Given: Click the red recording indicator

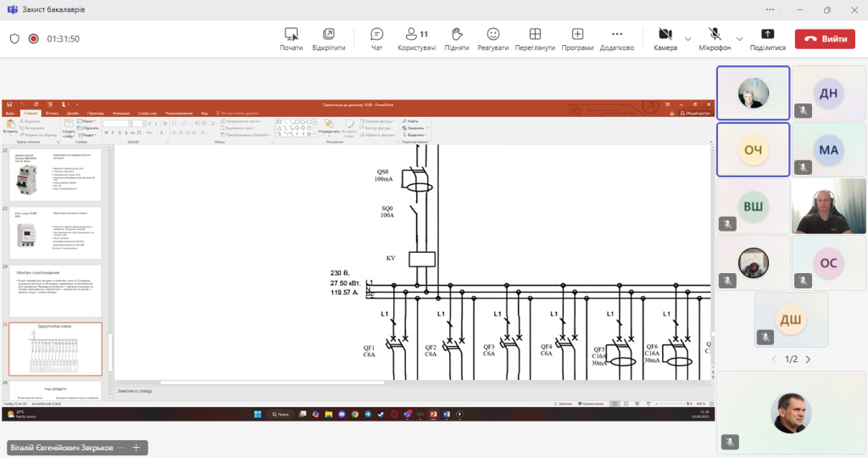Looking at the screenshot, I should (x=34, y=38).
